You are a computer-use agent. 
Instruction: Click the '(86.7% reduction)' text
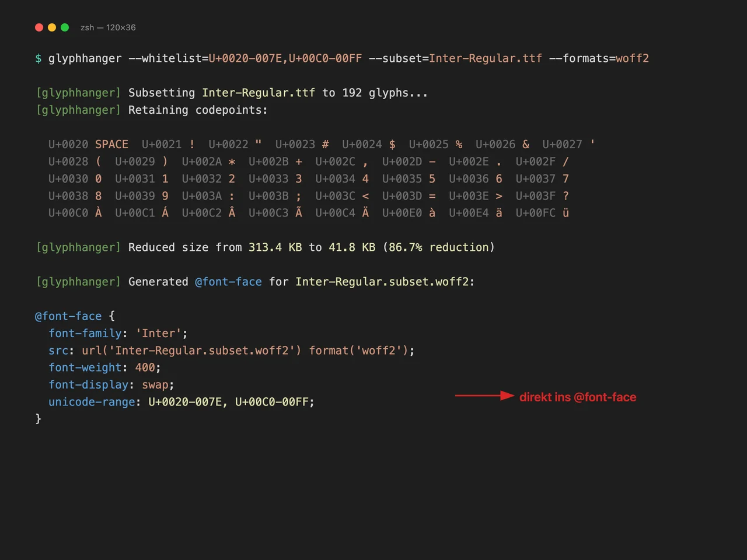pos(439,247)
